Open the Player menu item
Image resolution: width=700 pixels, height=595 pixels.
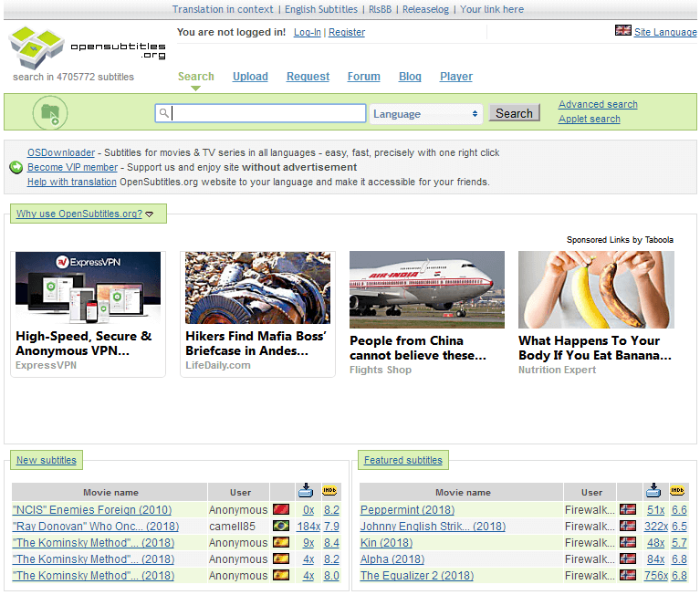click(456, 77)
